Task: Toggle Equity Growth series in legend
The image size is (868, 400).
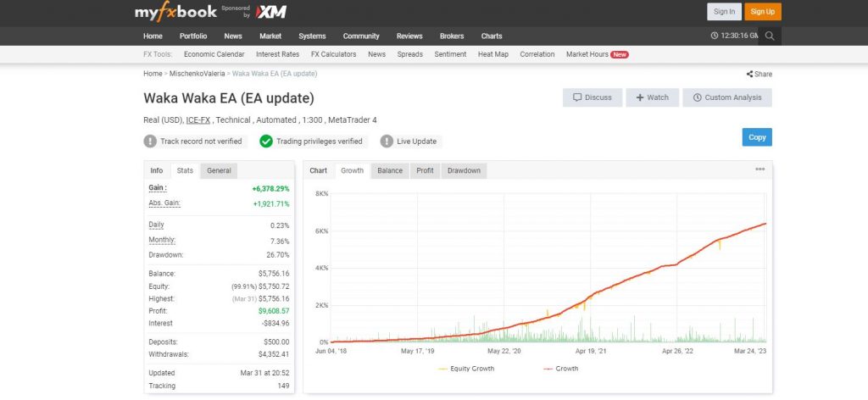Action: [x=466, y=369]
